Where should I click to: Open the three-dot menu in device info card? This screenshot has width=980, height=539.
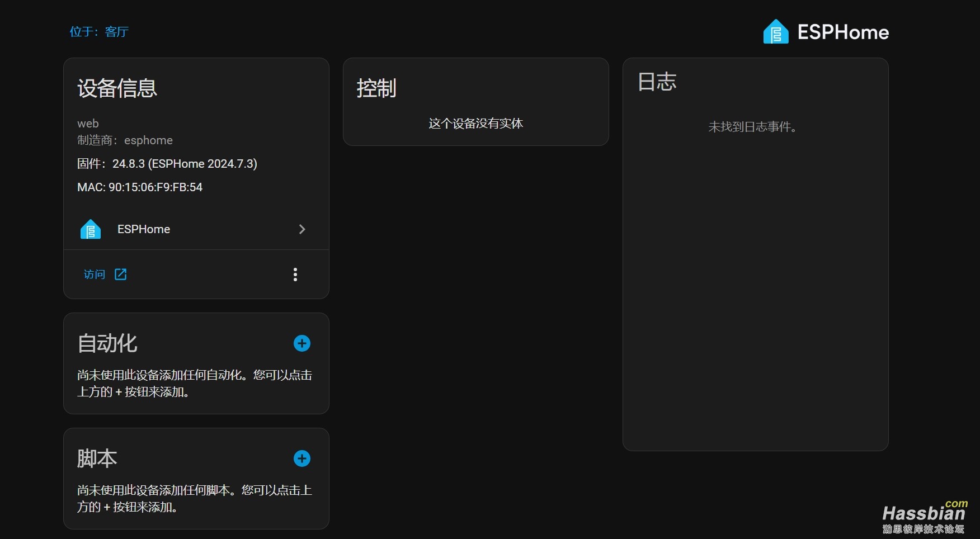pyautogui.click(x=295, y=275)
